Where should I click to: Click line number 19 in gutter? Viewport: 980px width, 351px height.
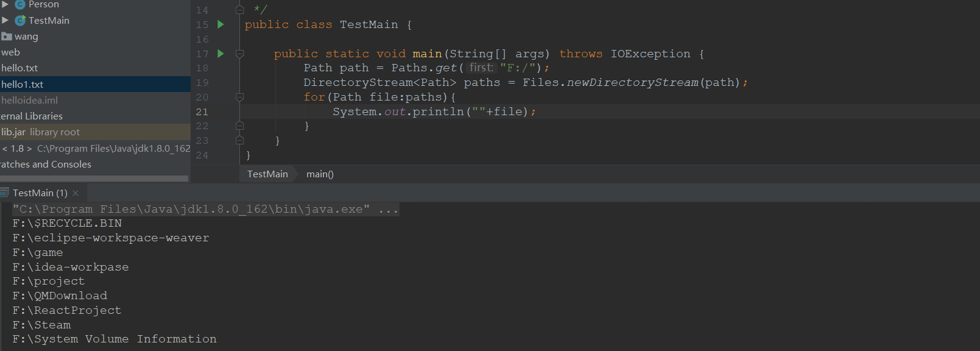[x=202, y=83]
